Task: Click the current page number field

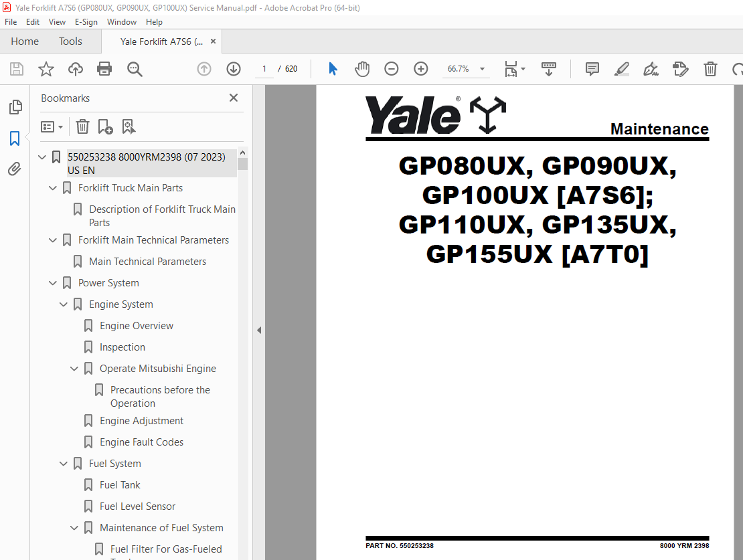Action: (x=264, y=69)
